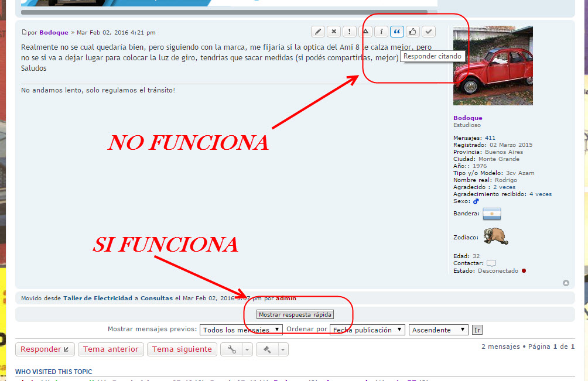Click the Argentina flag icon
This screenshot has width=588, height=381.
491,214
